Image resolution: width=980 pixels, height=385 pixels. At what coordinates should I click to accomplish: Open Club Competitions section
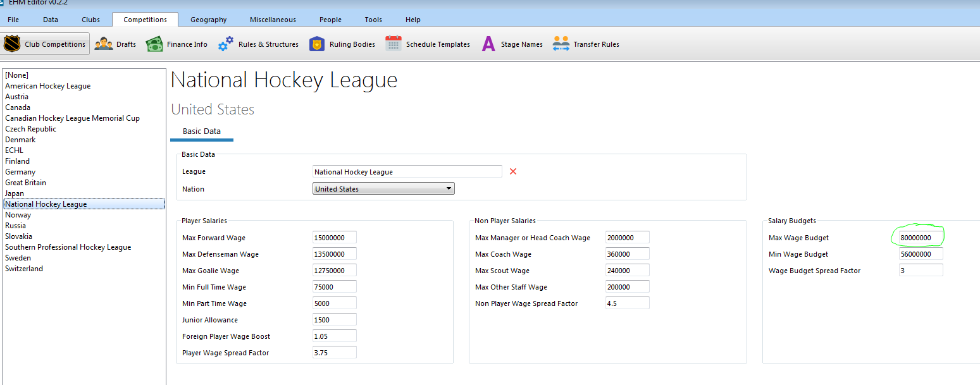tap(45, 44)
